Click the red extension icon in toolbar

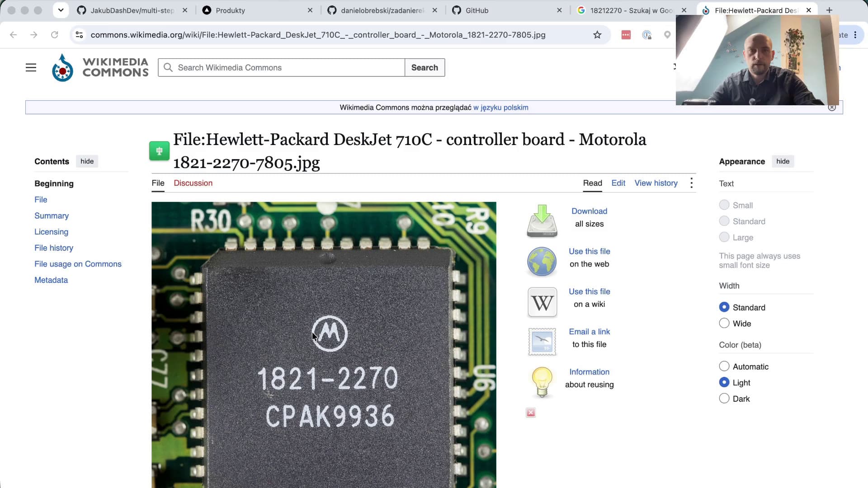point(626,35)
